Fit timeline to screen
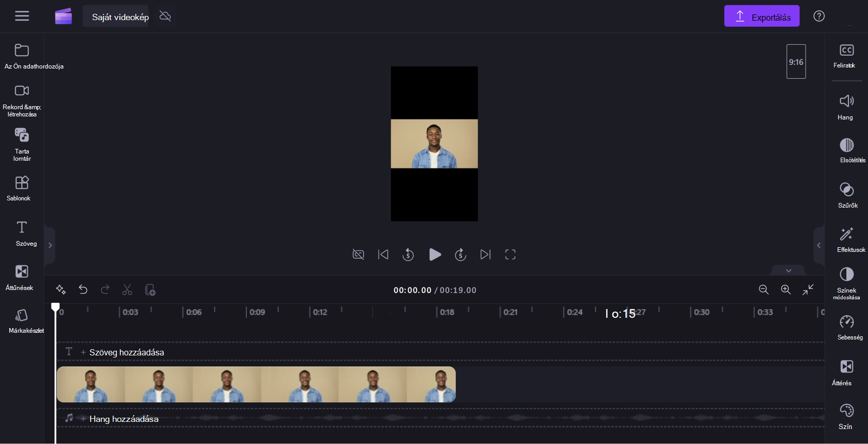This screenshot has height=444, width=868. tap(808, 289)
